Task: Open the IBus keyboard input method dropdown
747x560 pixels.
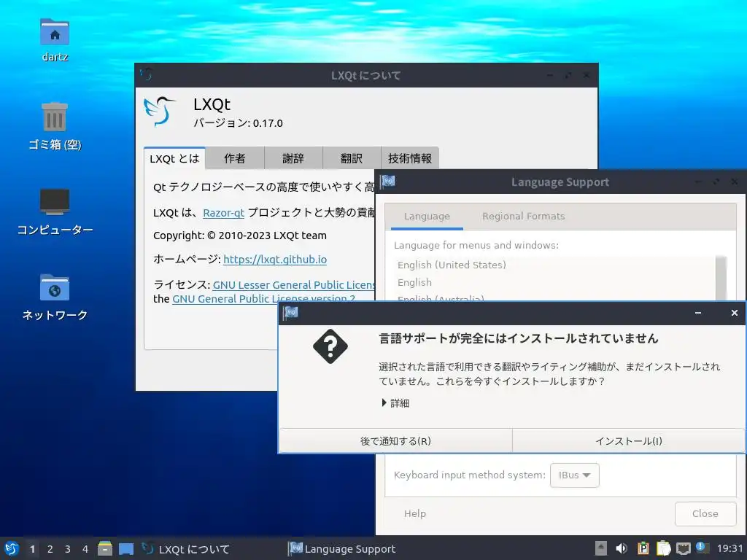Action: point(575,475)
